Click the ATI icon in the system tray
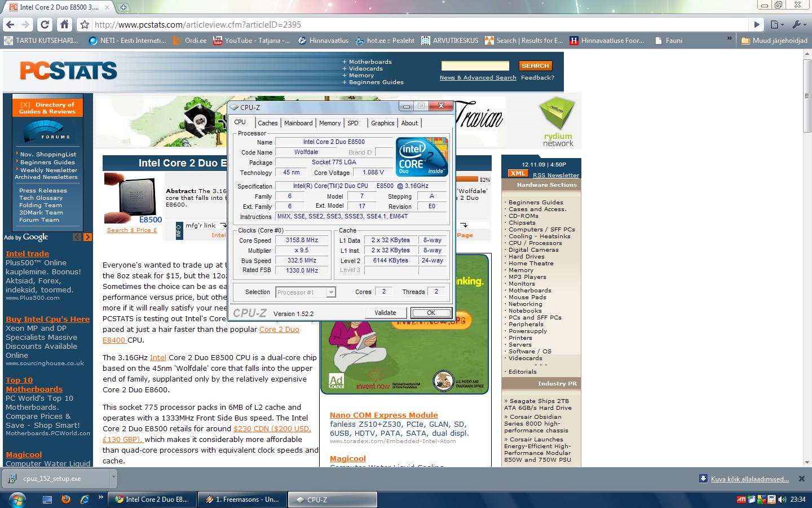 coord(742,500)
